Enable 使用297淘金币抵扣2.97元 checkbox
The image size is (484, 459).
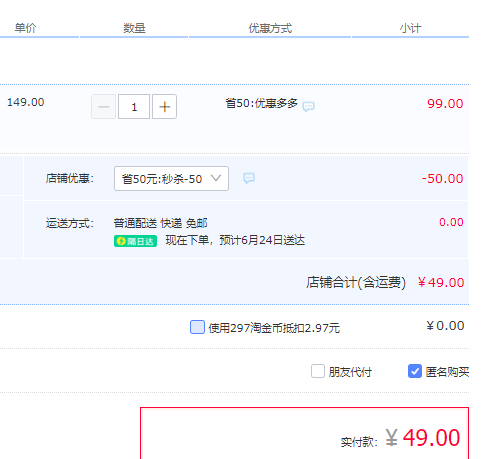197,327
